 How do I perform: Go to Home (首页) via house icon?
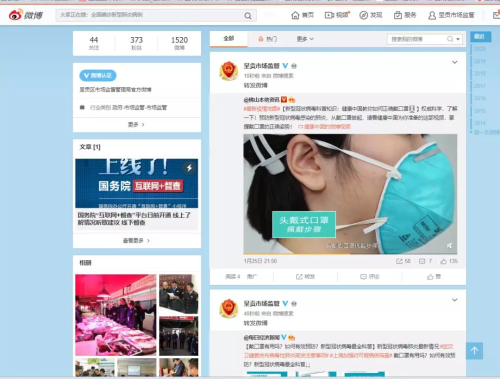coord(295,15)
